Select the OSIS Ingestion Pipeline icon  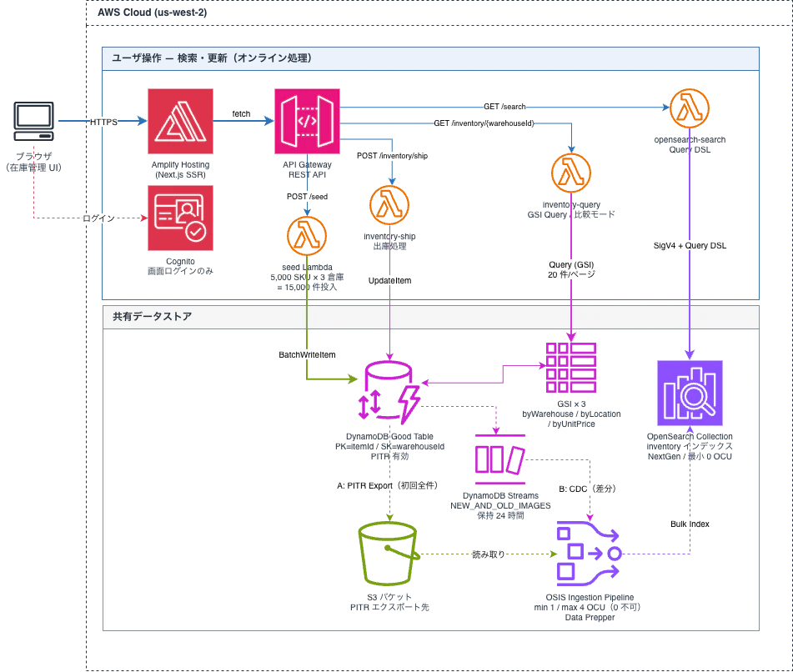coord(590,554)
